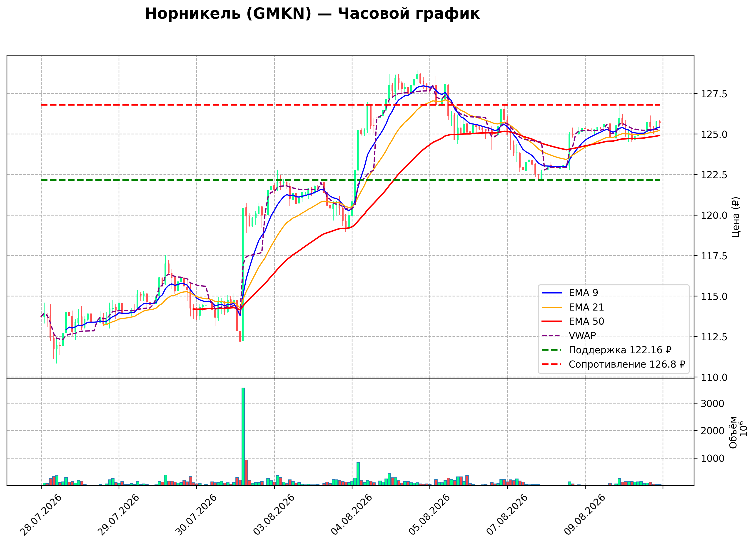Click the price axis value 122.5
Viewport: 756px width, 544px height.
click(714, 175)
